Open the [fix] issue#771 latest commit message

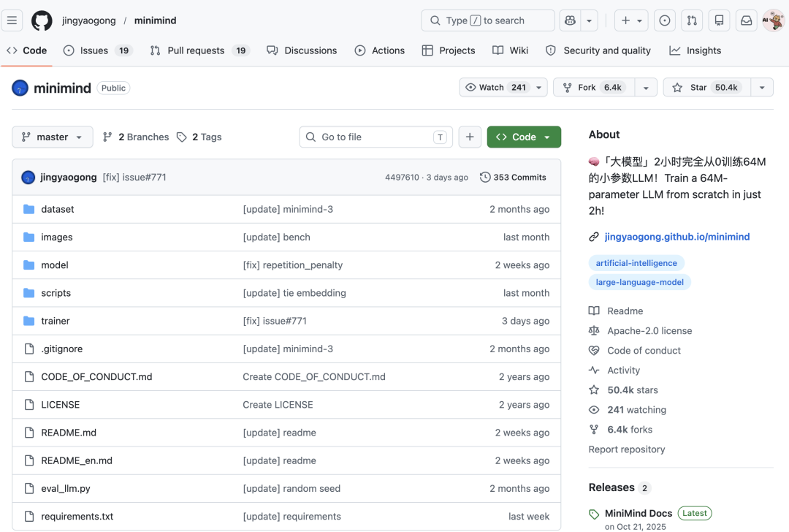[134, 177]
